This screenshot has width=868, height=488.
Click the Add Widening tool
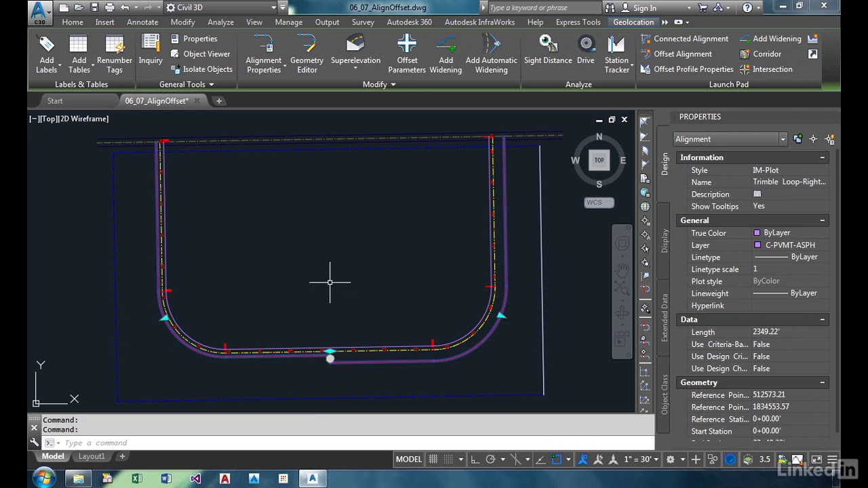coord(446,54)
